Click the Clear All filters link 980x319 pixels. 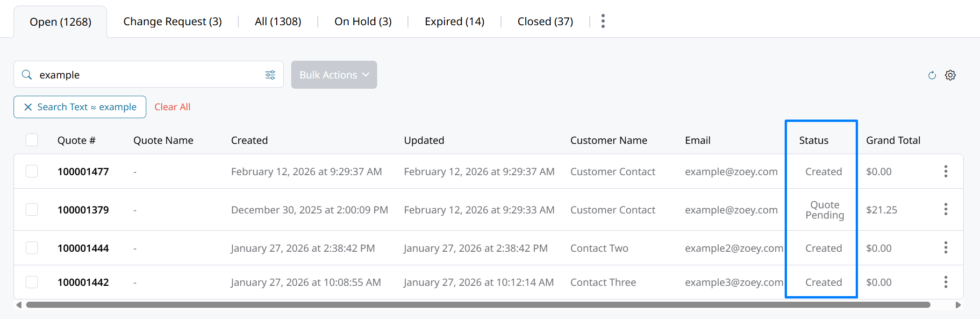coord(172,107)
